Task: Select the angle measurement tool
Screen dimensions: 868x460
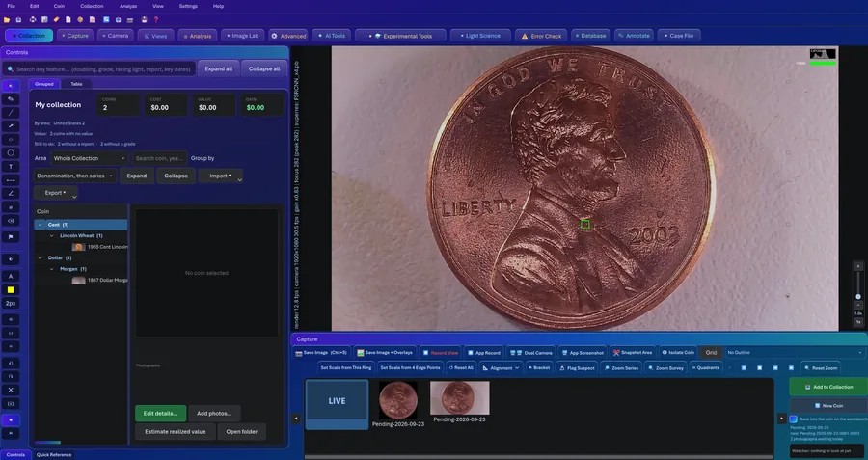Action: (x=11, y=193)
